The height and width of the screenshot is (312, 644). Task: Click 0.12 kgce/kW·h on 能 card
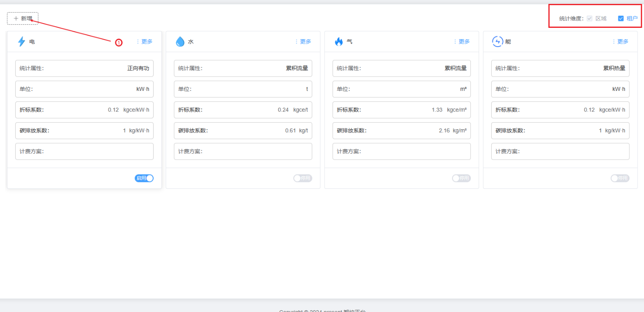click(604, 110)
